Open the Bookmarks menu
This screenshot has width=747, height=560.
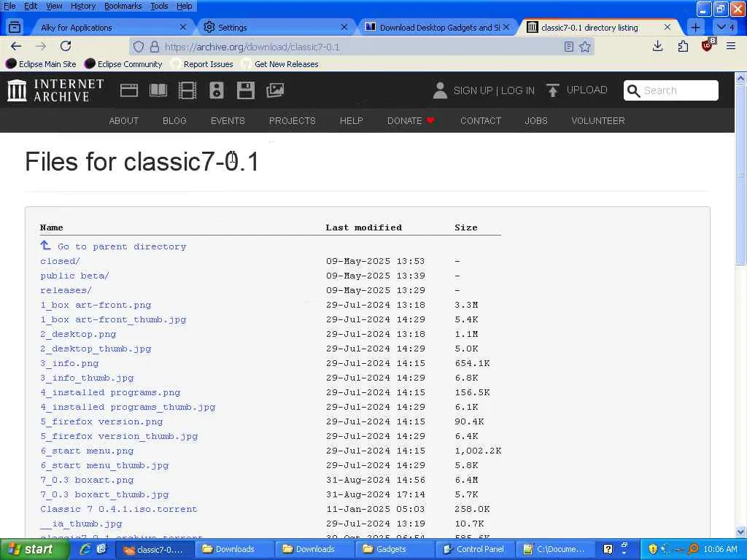point(123,6)
